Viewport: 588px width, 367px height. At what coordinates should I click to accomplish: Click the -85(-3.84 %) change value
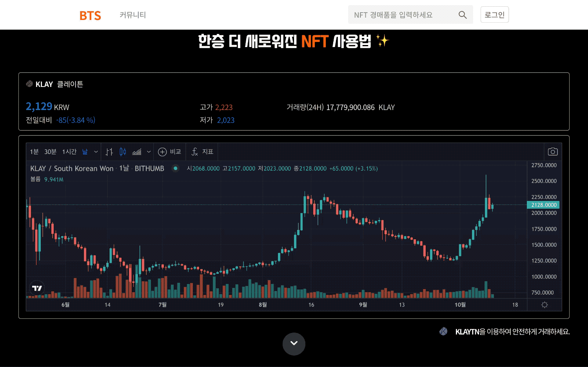(x=76, y=120)
